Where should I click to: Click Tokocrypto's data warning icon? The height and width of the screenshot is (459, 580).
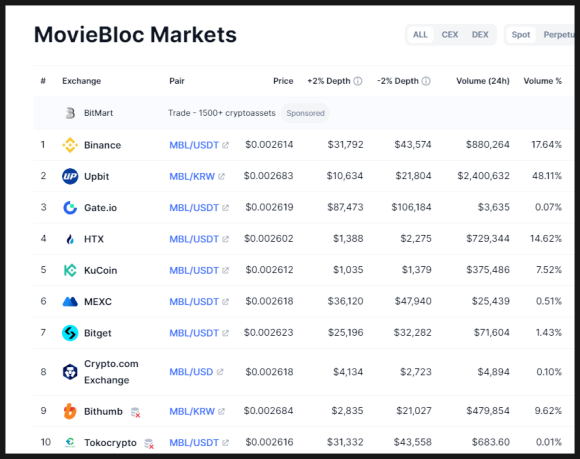149,443
